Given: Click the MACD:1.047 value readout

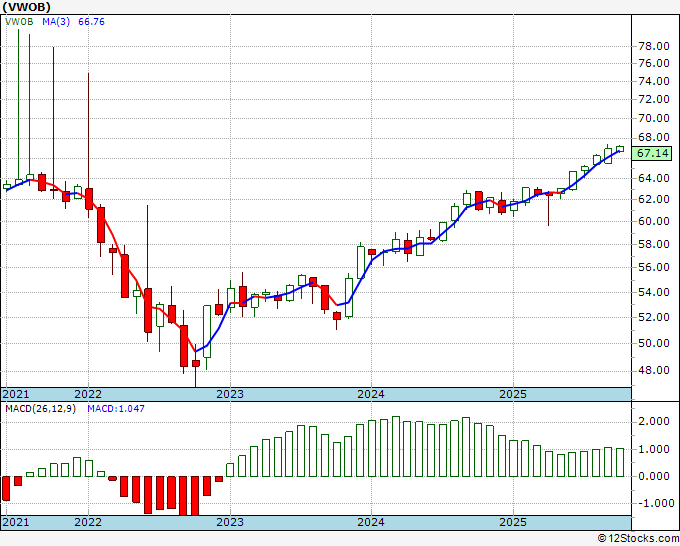Looking at the screenshot, I should [116, 409].
